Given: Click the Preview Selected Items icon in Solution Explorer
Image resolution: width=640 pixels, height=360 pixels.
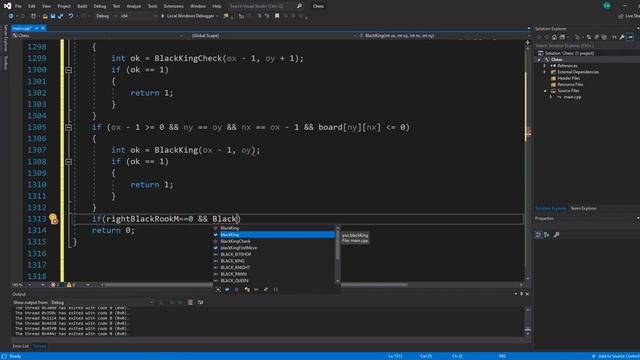Looking at the screenshot, I should click(630, 37).
